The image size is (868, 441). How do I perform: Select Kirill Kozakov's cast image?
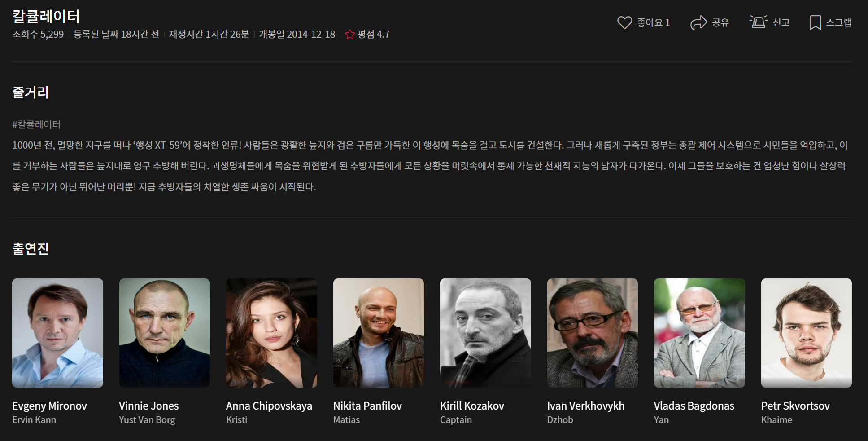coord(485,333)
